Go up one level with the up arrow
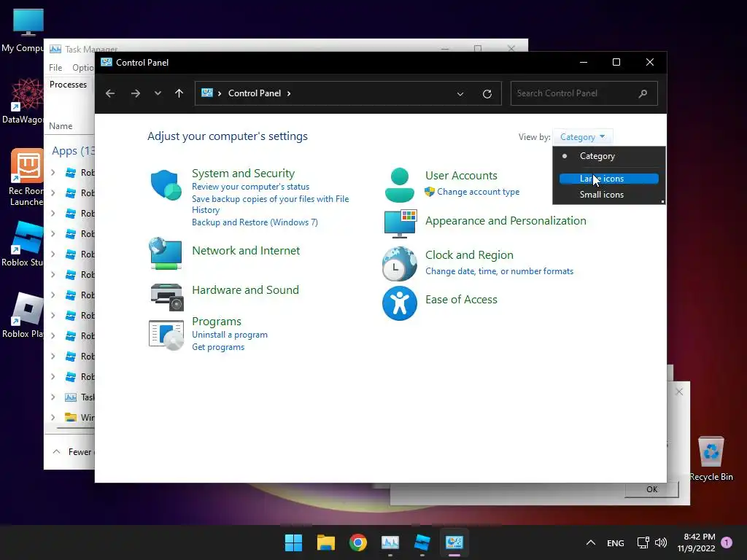Screen dimensions: 747x560 [179, 93]
